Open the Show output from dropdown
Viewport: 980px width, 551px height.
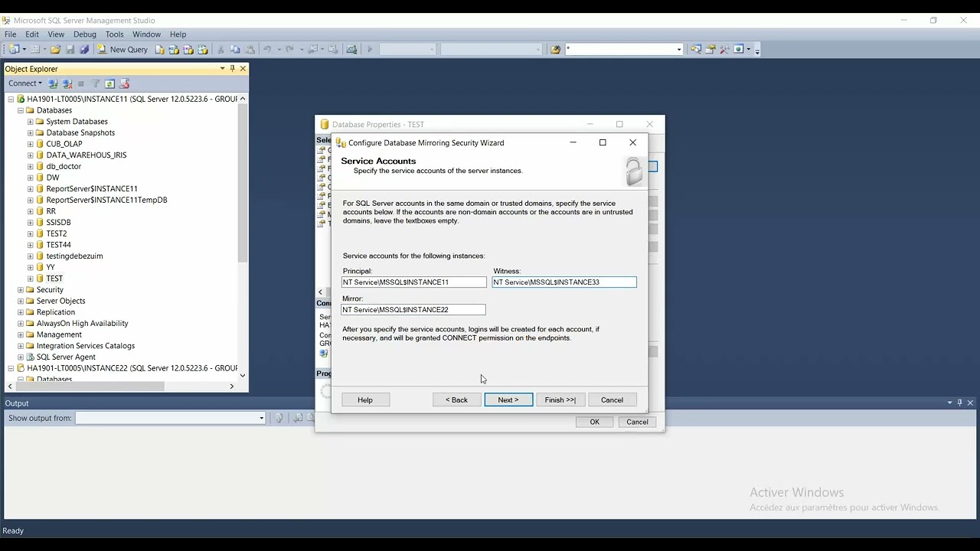tap(261, 418)
